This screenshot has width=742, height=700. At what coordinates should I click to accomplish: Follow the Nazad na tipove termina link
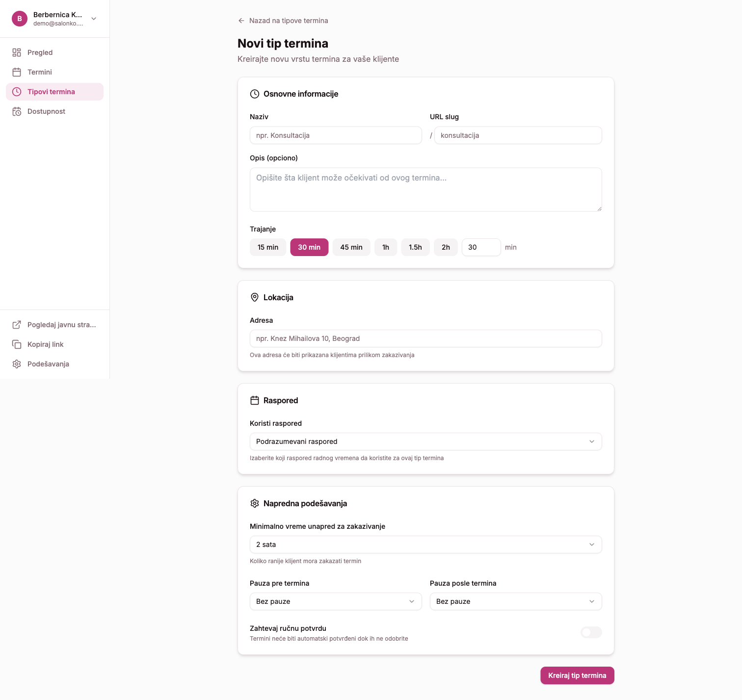(x=288, y=21)
